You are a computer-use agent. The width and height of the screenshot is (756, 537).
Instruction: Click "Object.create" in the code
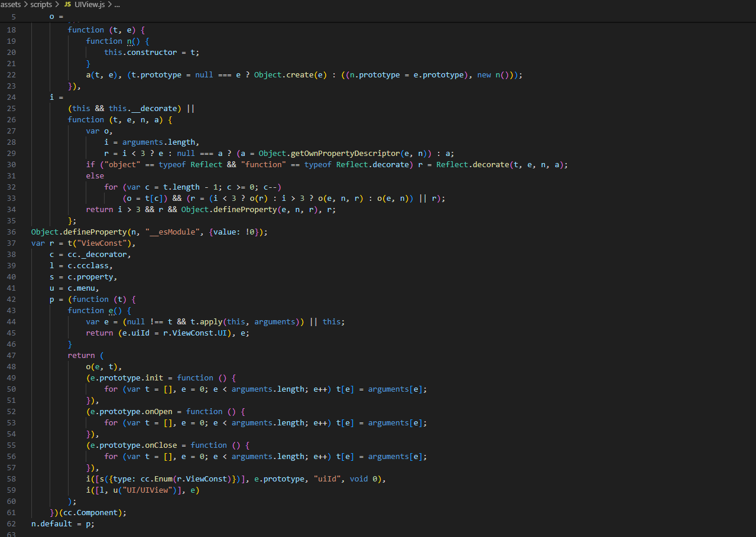[x=284, y=74]
